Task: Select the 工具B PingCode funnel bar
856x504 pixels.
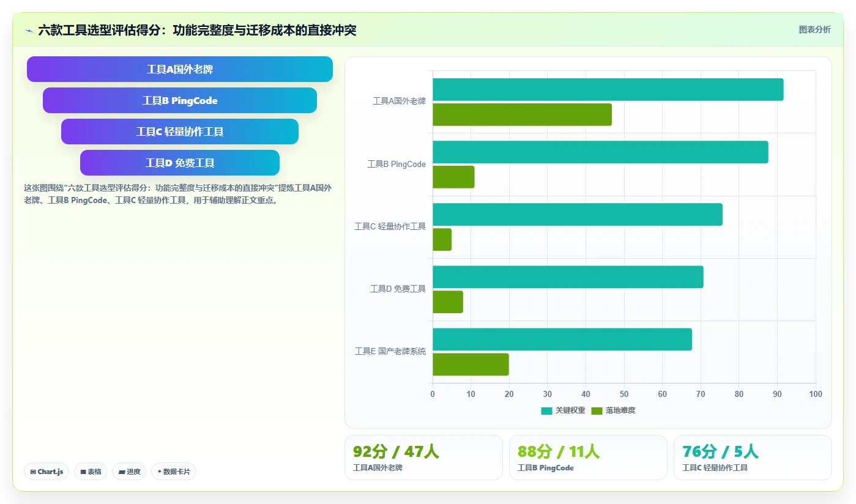Action: point(180,100)
